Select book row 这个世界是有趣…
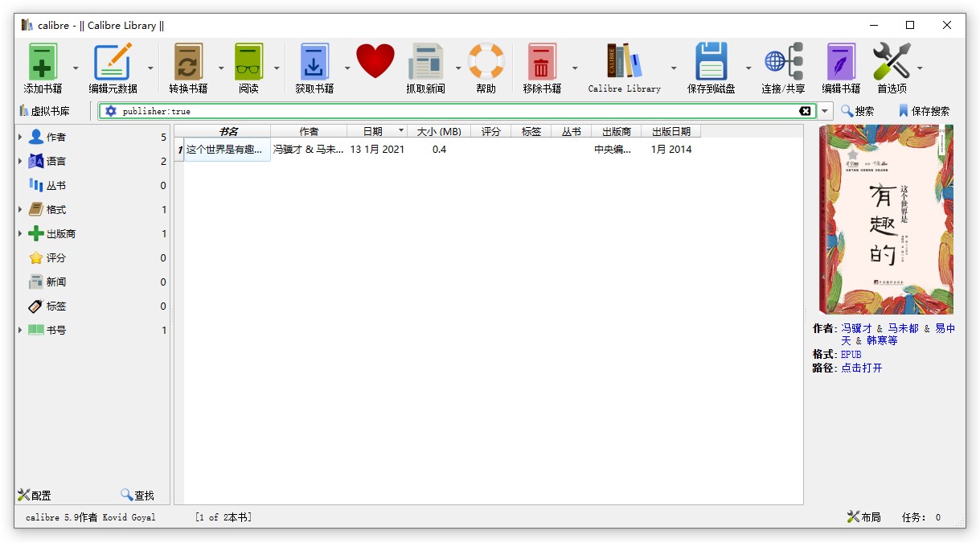 228,150
